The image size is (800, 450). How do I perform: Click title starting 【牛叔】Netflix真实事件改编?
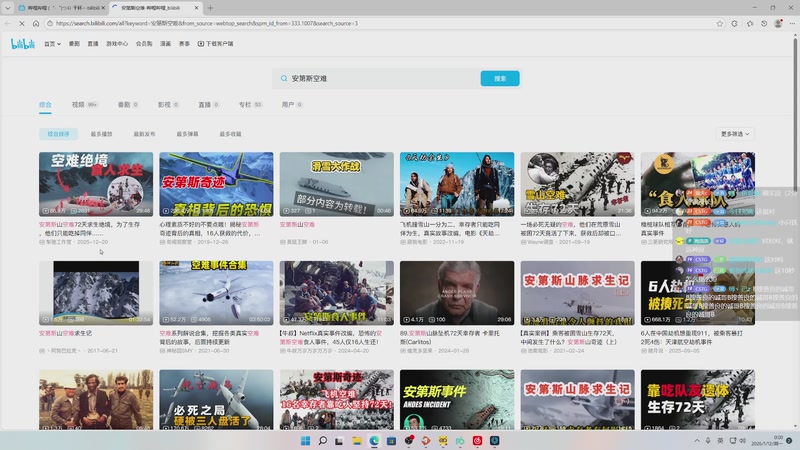(x=331, y=337)
